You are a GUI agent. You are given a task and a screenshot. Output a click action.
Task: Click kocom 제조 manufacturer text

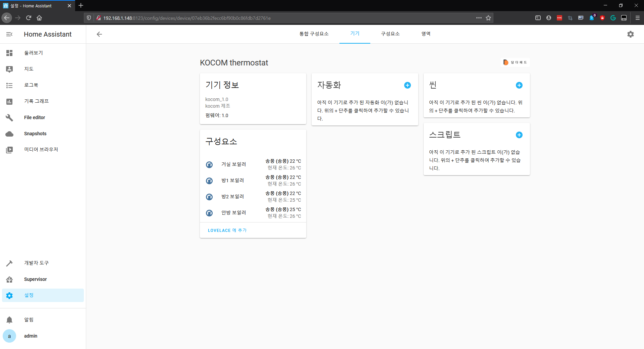[218, 106]
